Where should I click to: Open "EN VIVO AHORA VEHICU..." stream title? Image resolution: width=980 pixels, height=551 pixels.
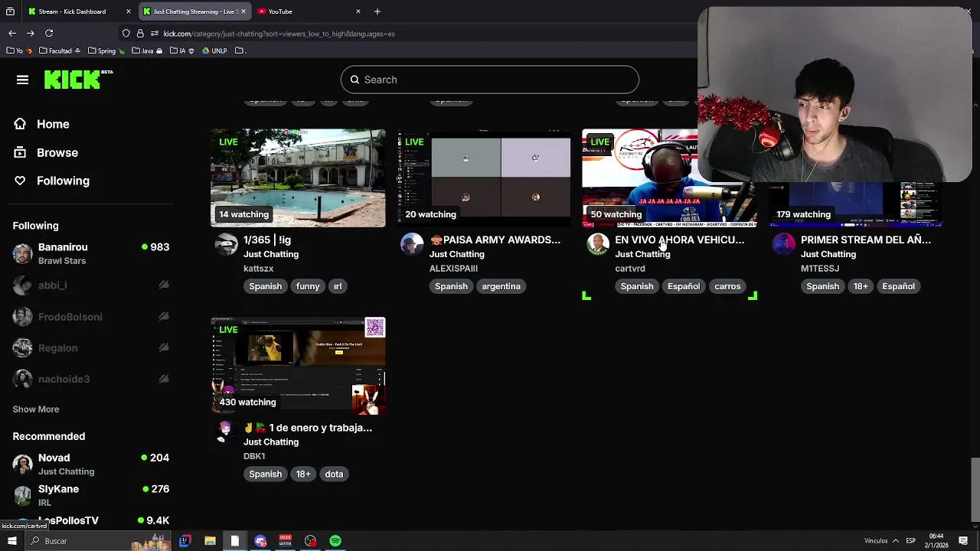[679, 240]
